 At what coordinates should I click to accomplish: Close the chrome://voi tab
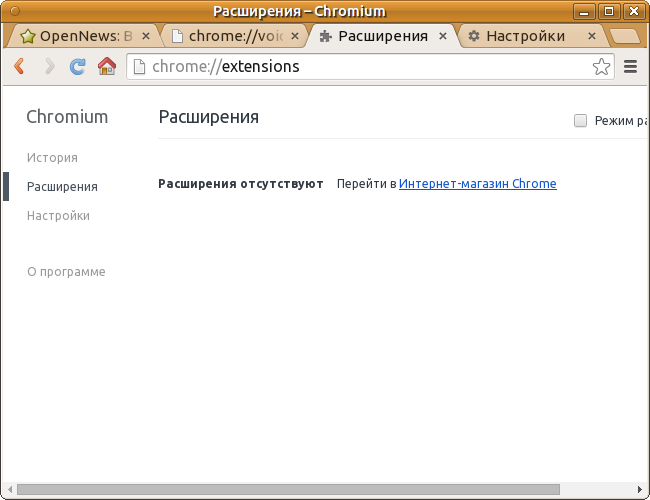[295, 36]
